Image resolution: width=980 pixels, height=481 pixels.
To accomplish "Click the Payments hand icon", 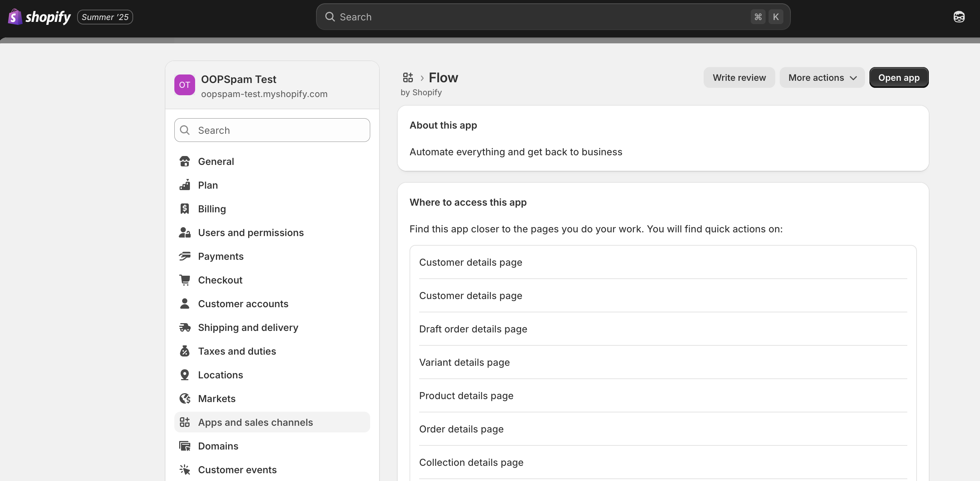I will click(184, 256).
